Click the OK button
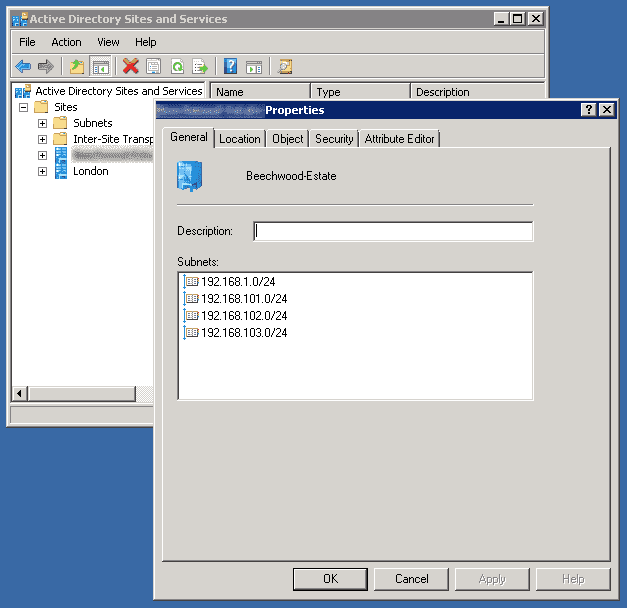Viewport: 627px width, 608px height. (330, 579)
